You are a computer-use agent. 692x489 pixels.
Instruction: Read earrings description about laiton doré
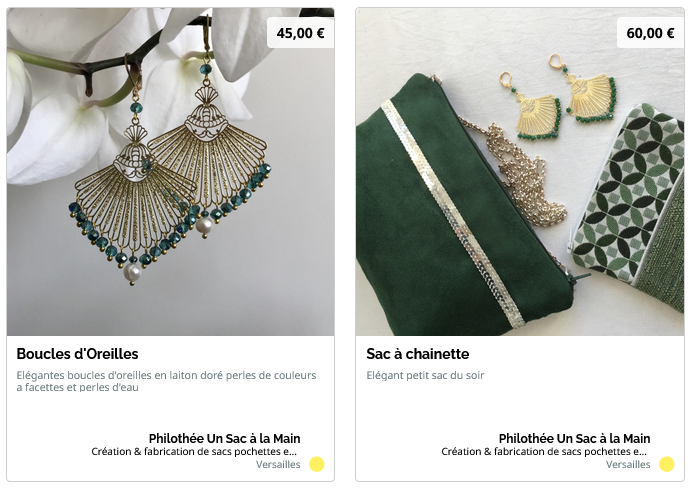point(166,381)
